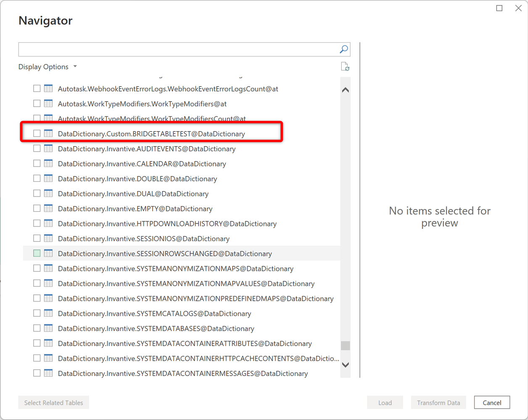Click the refresh navigator icon above the list
Screen dimensions: 528x420
pos(345,66)
